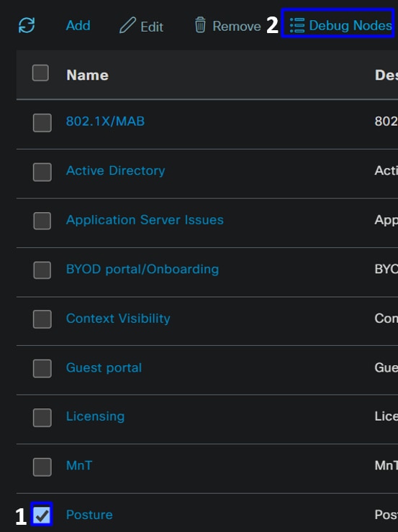Check the MnT row checkbox
398x532 pixels.
pyautogui.click(x=42, y=467)
